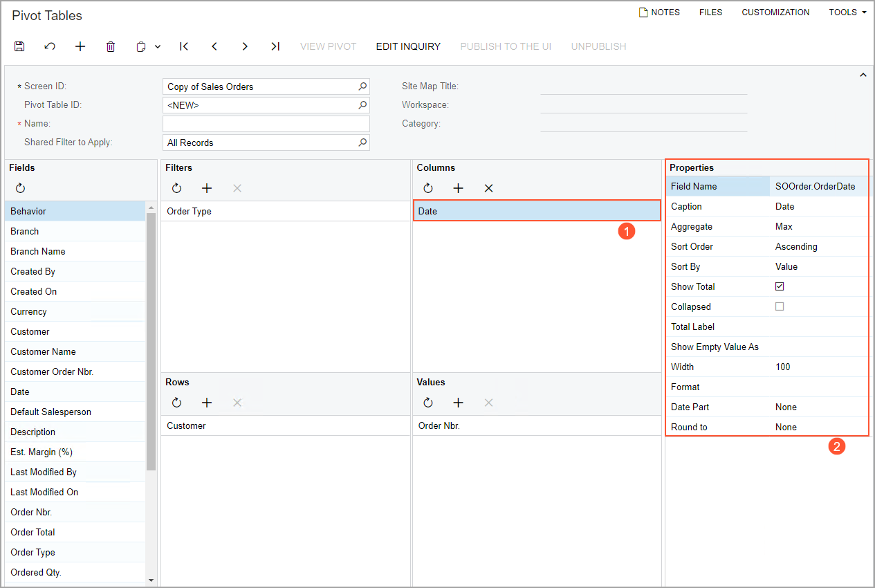The width and height of the screenshot is (875, 588).
Task: Click the Save icon in the toolbar
Action: pos(19,46)
